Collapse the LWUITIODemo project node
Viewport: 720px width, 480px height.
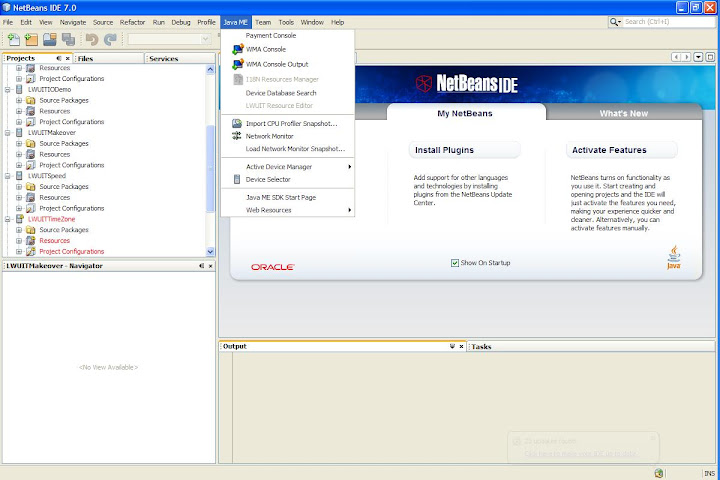click(8, 90)
